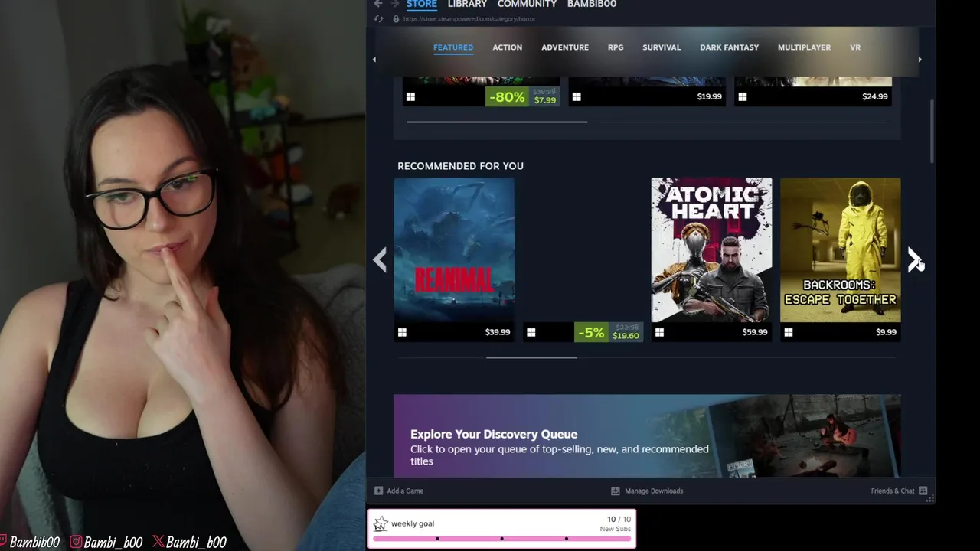
Task: Open the Explore Your Discovery Queue banner
Action: (x=647, y=436)
